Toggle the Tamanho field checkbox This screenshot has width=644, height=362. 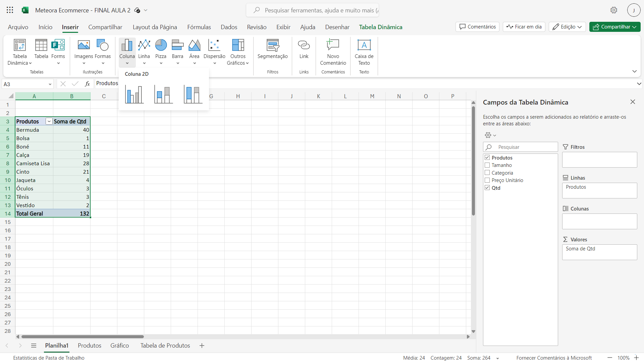(487, 165)
